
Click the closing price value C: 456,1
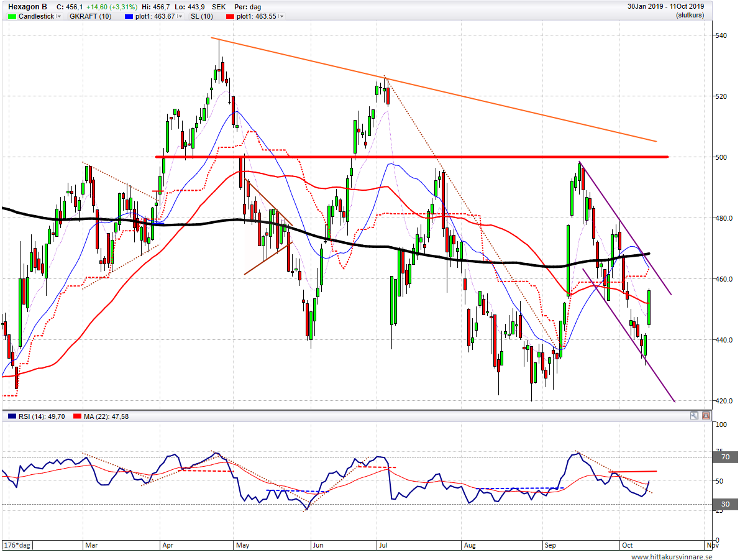click(x=70, y=7)
